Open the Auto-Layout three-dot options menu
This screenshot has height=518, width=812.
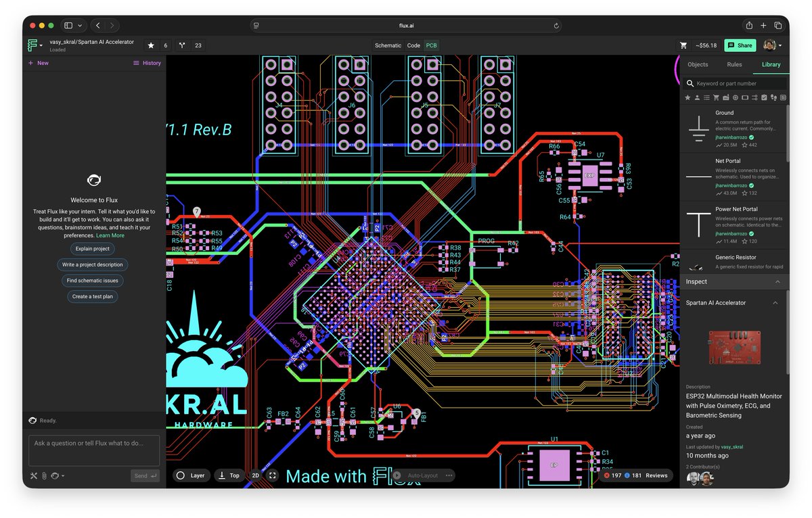tap(449, 475)
